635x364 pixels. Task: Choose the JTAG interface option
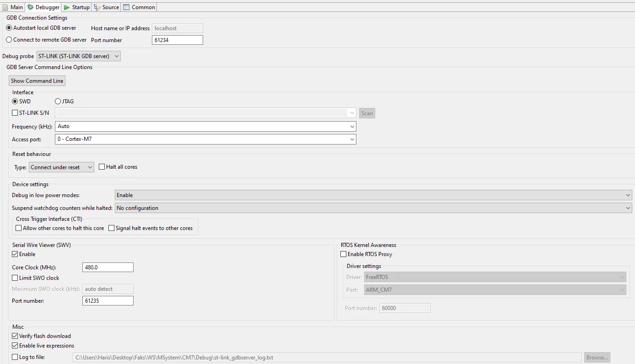point(58,102)
